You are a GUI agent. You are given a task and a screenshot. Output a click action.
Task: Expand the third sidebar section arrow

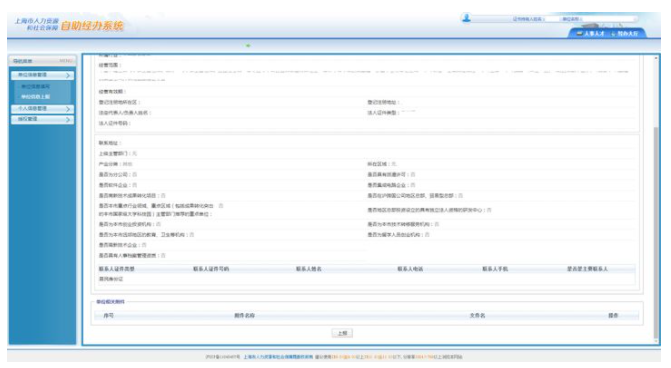(x=68, y=120)
